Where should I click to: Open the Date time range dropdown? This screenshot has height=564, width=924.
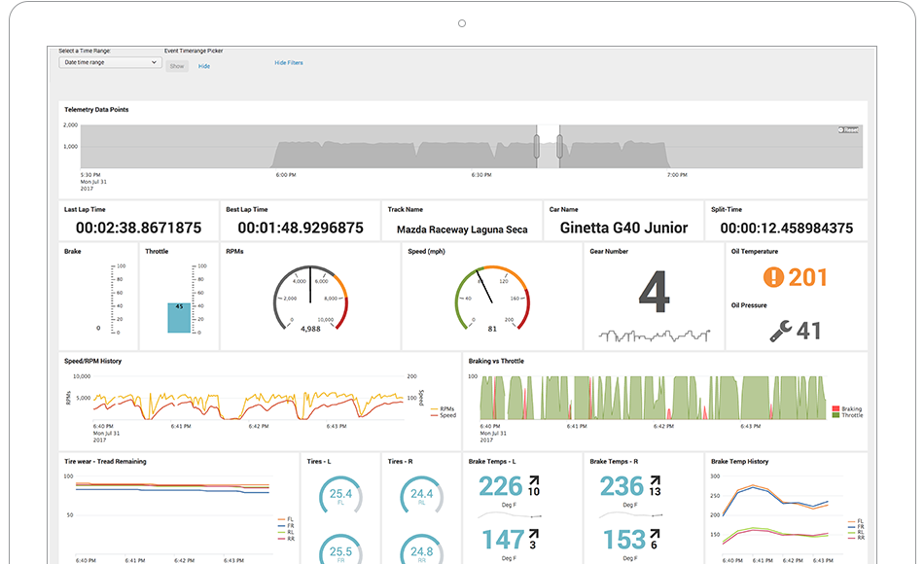click(x=109, y=62)
